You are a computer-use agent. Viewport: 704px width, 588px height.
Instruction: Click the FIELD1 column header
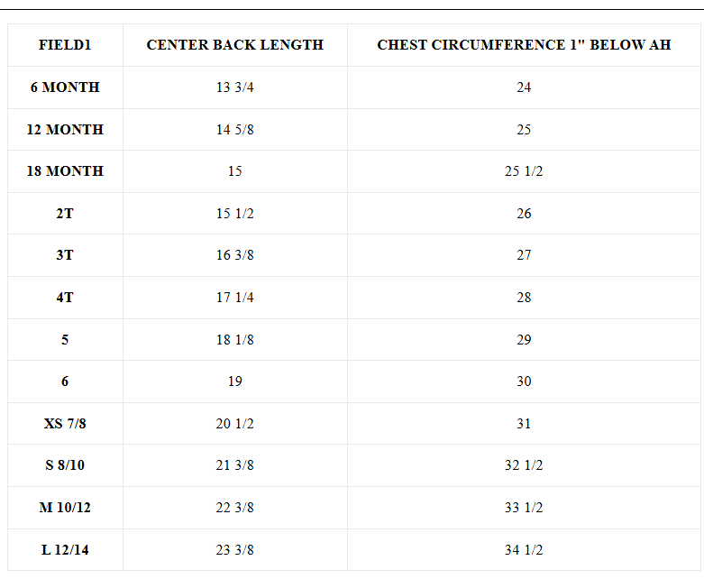[x=65, y=45]
